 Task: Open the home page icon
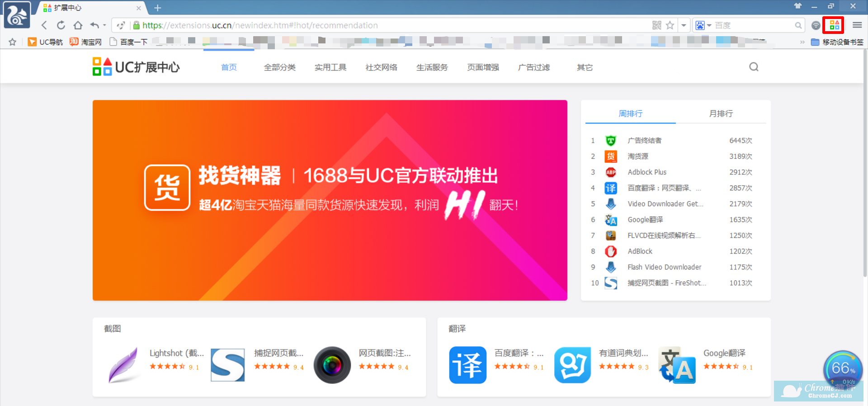pyautogui.click(x=78, y=25)
